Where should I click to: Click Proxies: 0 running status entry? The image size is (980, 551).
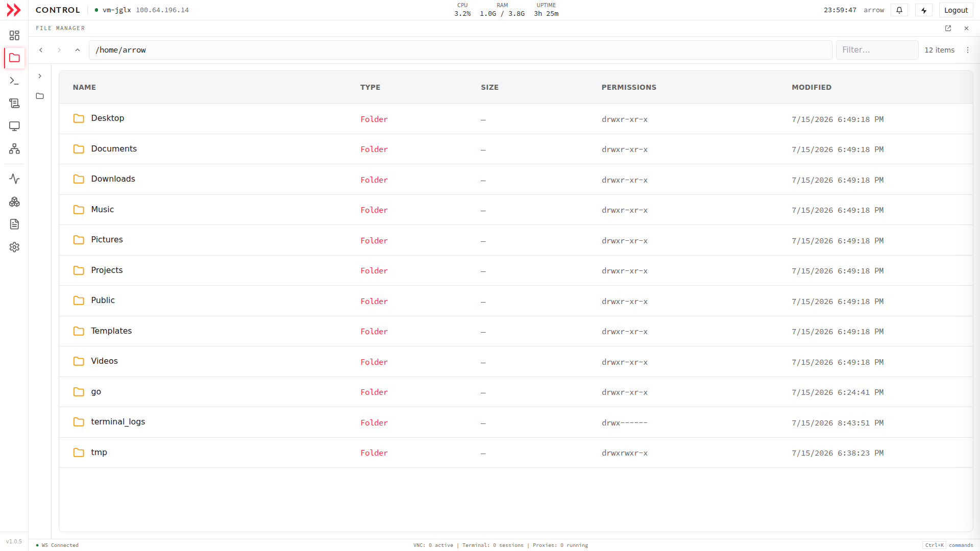click(560, 545)
